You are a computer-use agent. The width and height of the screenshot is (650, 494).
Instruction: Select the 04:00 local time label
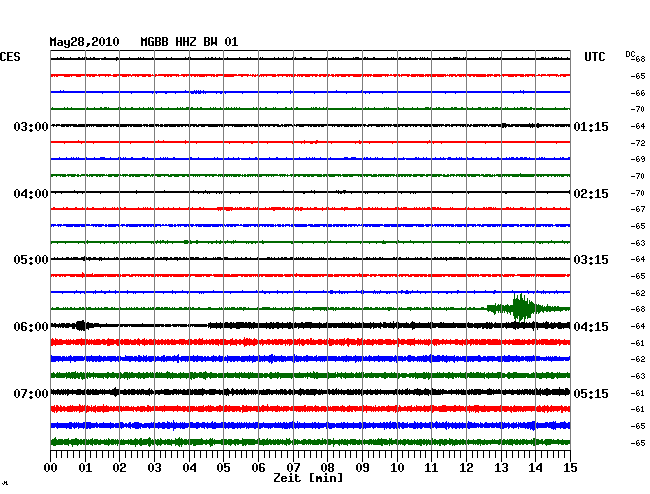31,194
